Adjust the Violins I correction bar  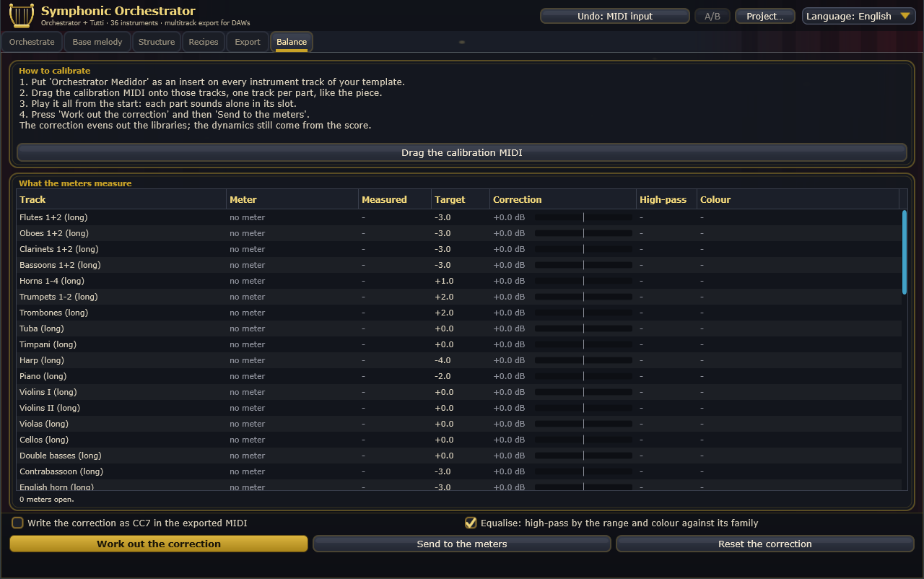[583, 392]
